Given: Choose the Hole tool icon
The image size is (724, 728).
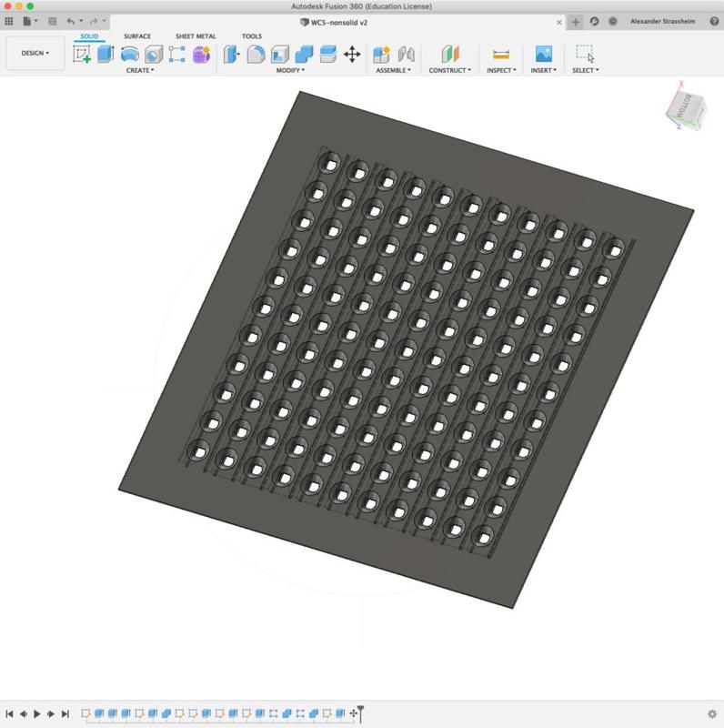Looking at the screenshot, I should 153,55.
